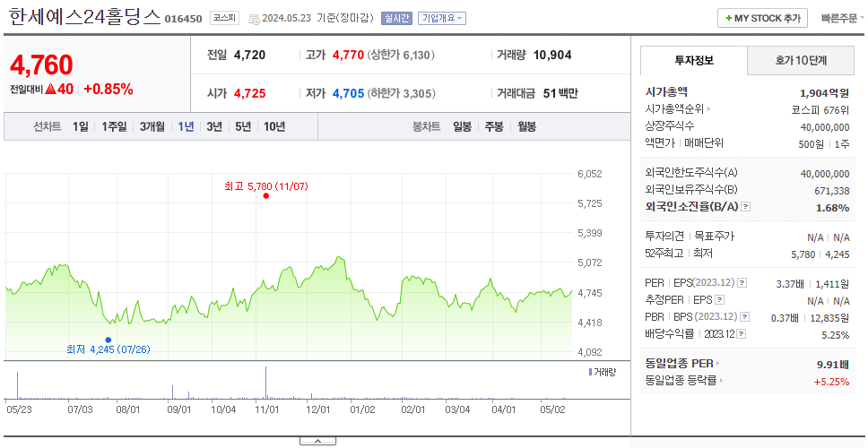Click the 거래대금 value 51 백만
This screenshot has width=868, height=448.
560,93
